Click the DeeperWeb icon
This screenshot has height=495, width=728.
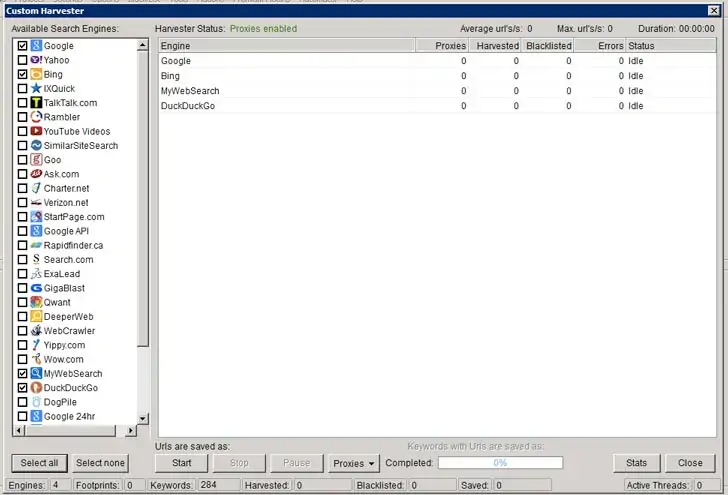pos(36,317)
